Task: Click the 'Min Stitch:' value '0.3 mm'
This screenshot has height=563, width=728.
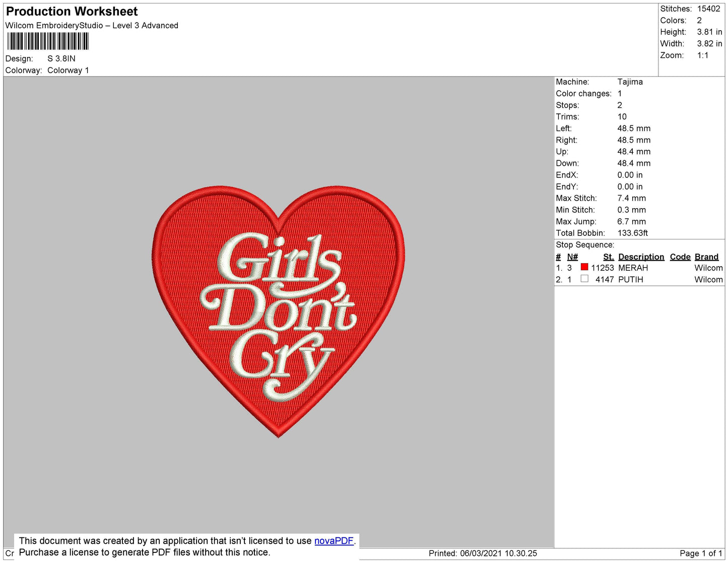Action: 631,210
